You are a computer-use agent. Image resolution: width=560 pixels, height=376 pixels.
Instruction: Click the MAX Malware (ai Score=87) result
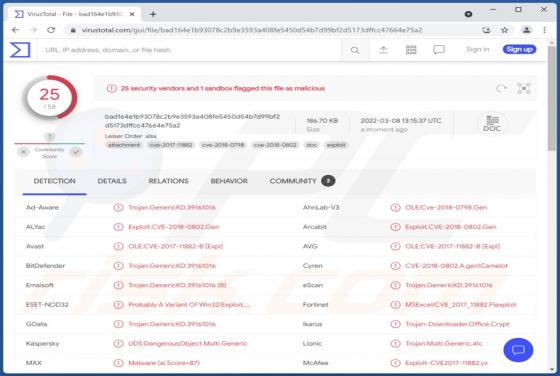click(164, 363)
